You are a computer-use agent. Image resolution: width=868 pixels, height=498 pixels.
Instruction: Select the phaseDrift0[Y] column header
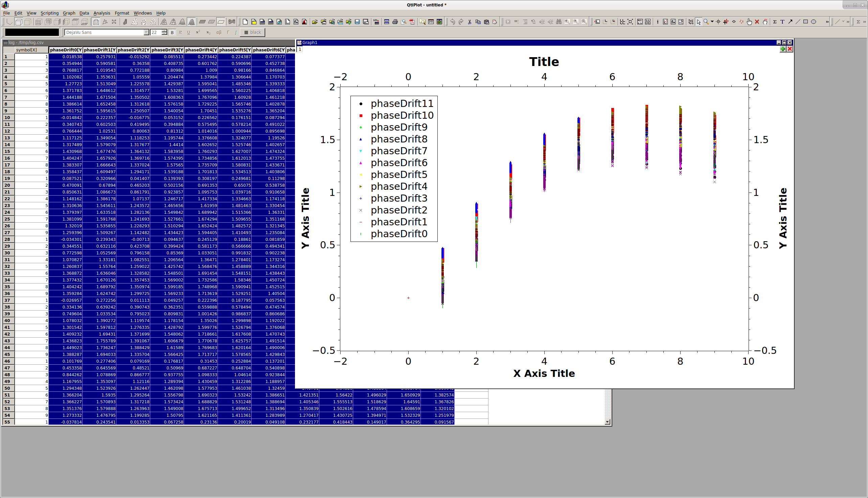tap(66, 50)
